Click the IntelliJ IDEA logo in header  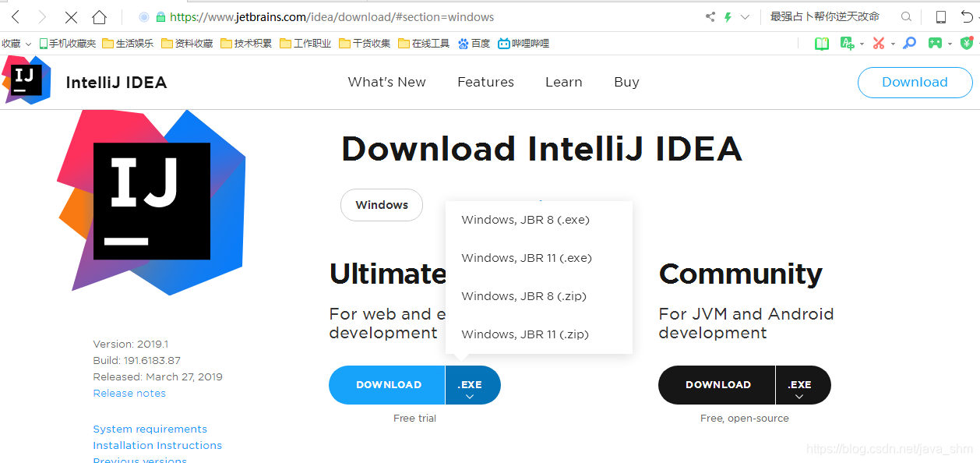[26, 80]
